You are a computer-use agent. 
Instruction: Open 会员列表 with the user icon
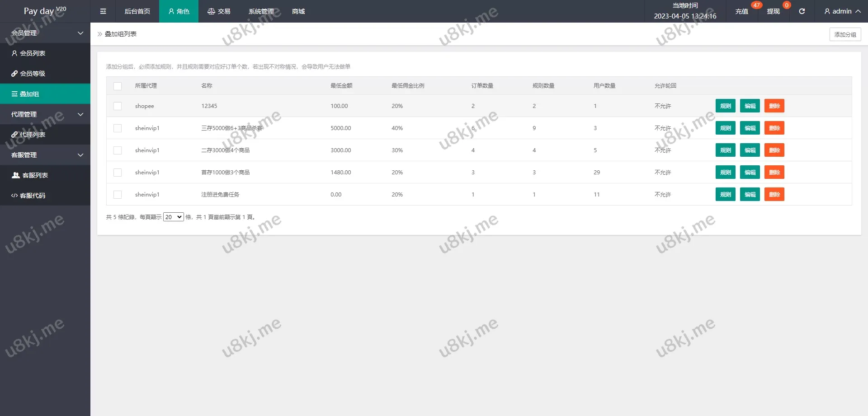28,53
